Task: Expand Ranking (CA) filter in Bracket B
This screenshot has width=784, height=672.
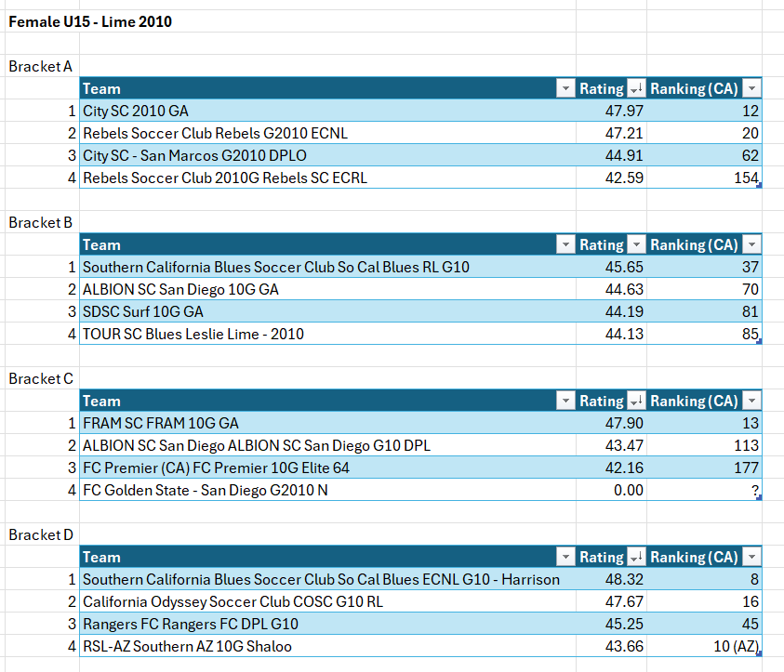Action: [x=751, y=245]
